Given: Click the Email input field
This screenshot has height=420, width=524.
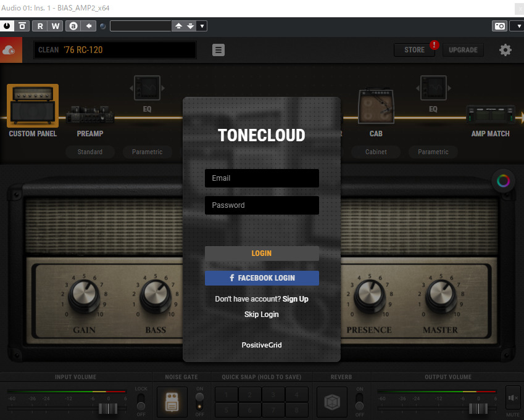Looking at the screenshot, I should [262, 178].
